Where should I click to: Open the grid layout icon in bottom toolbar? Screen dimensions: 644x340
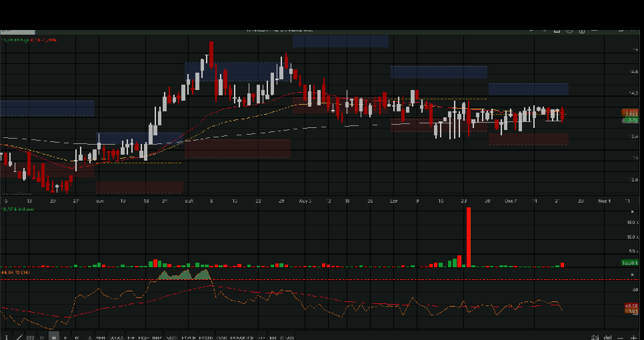(x=30, y=337)
